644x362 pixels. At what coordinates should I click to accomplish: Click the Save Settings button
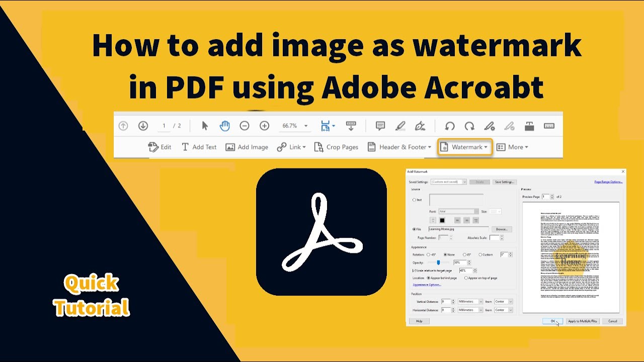pyautogui.click(x=504, y=182)
